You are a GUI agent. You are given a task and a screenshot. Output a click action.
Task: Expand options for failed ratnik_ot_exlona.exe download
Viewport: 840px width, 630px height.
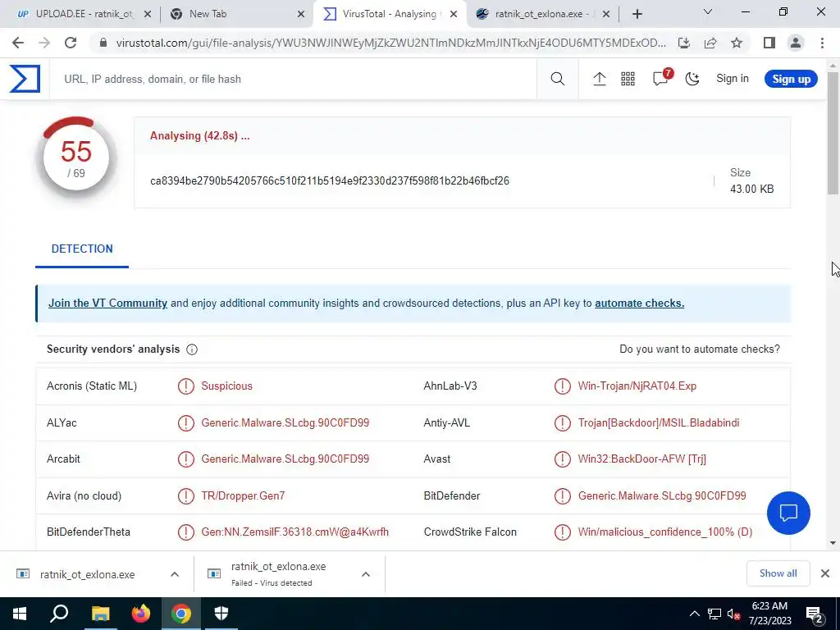tap(366, 574)
